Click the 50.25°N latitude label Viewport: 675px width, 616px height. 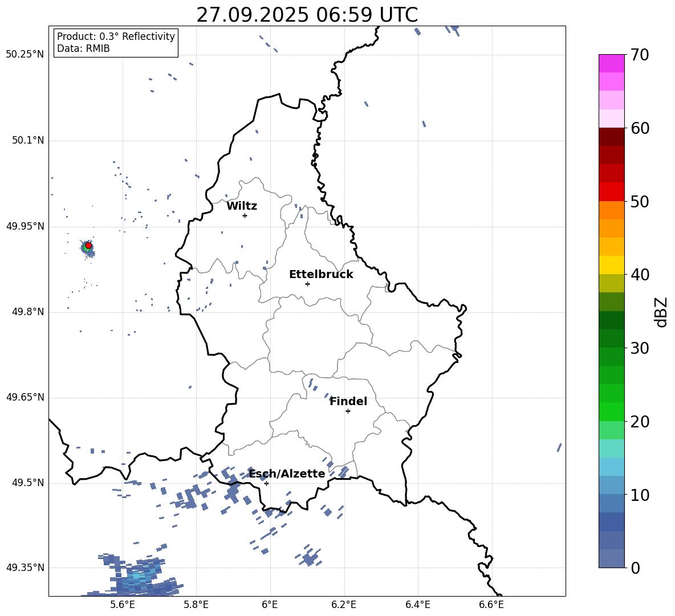[x=25, y=55]
